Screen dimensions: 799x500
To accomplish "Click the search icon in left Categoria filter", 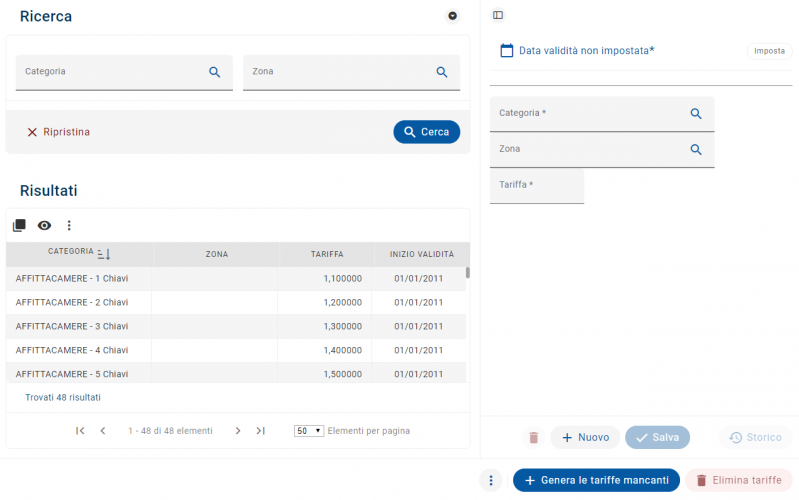I will pos(214,72).
